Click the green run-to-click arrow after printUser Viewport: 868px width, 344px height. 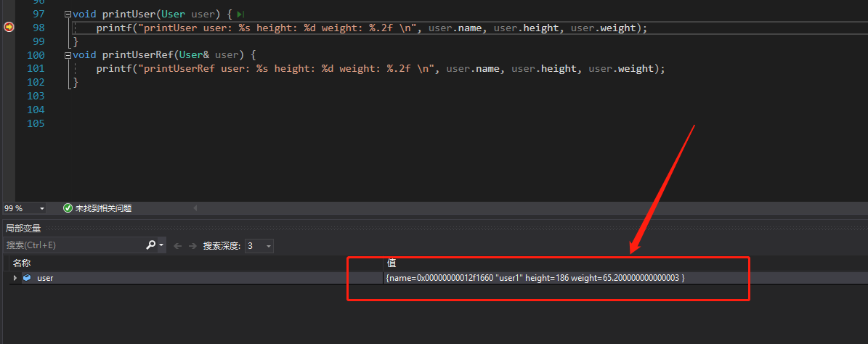[x=240, y=14]
